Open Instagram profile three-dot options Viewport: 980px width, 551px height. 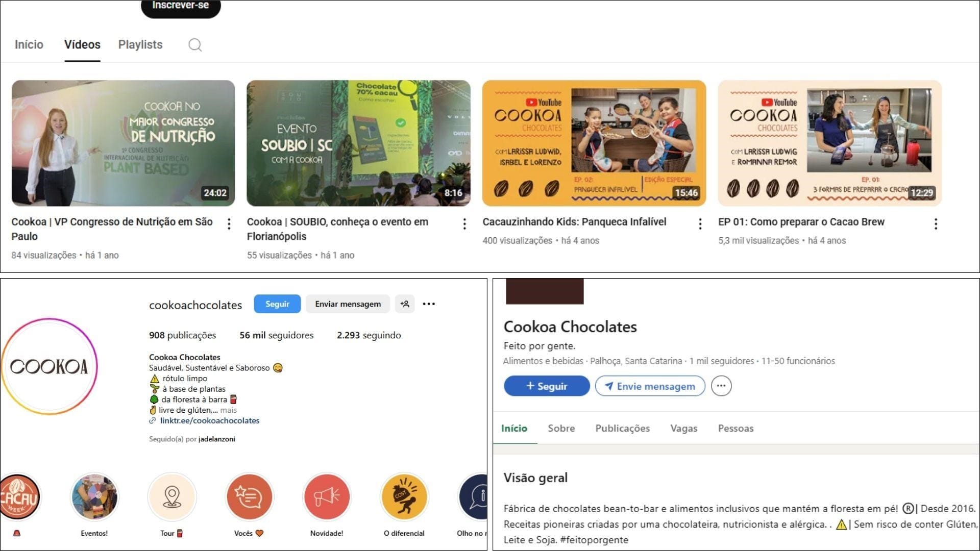pos(429,304)
